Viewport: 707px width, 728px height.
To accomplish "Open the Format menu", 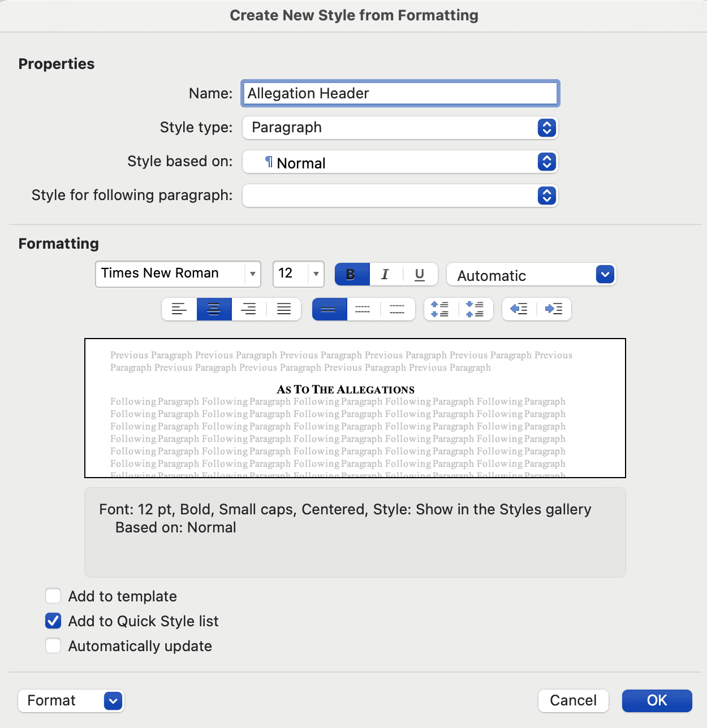I will pyautogui.click(x=71, y=700).
